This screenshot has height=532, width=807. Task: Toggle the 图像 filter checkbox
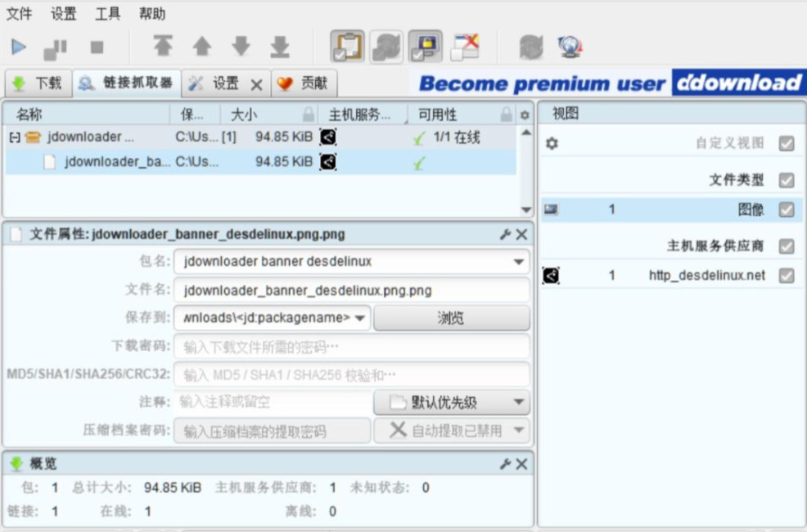787,210
